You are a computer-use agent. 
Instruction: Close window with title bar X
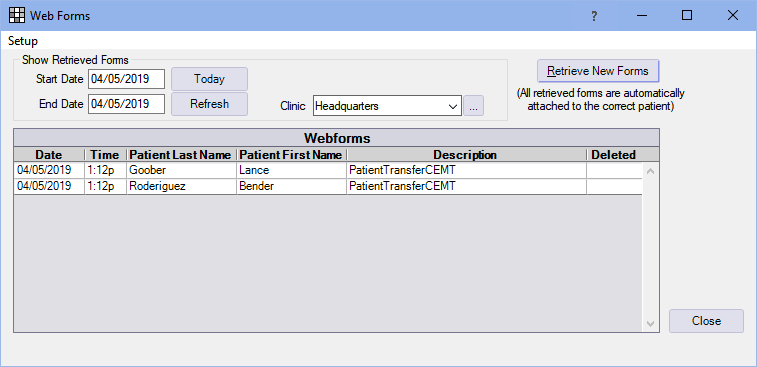(x=732, y=15)
